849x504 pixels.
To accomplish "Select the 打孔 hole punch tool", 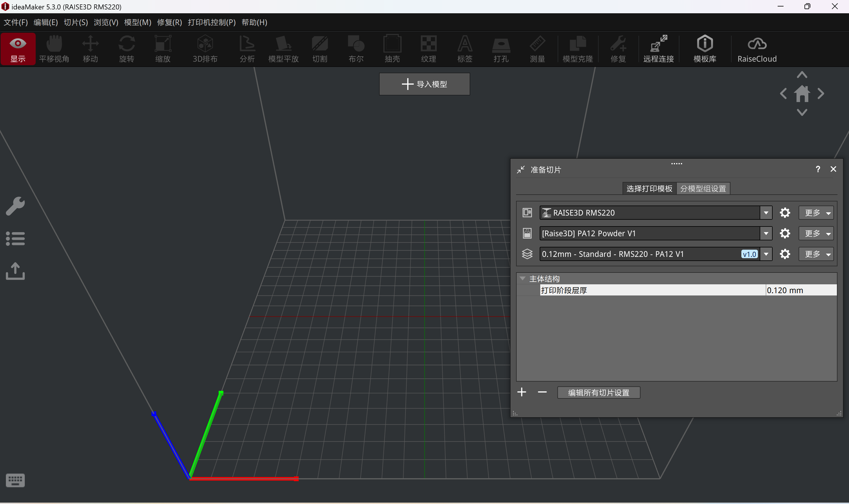I will [501, 49].
